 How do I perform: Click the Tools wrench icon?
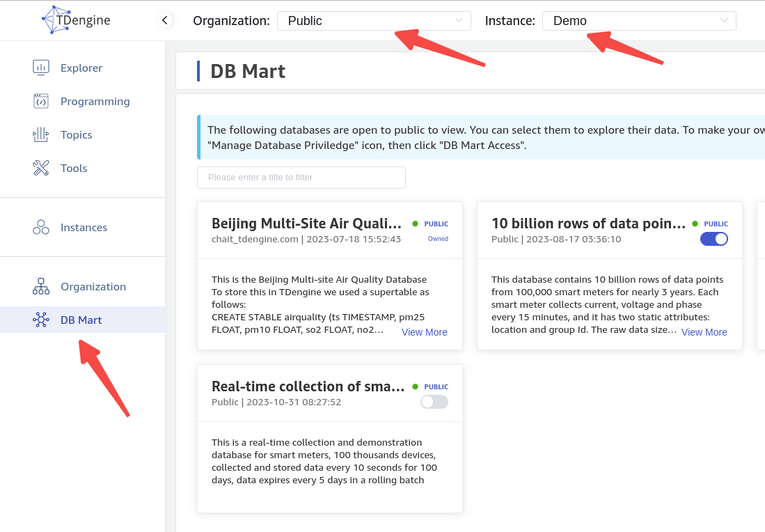point(41,168)
